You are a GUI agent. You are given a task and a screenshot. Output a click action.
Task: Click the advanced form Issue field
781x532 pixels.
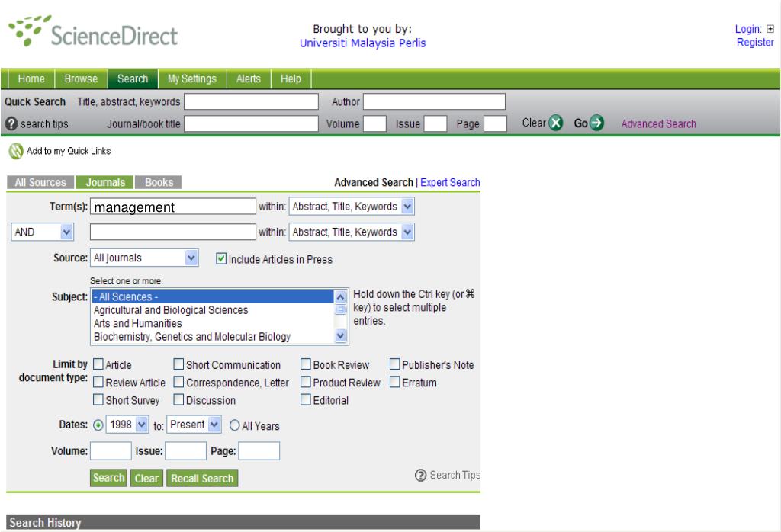(x=185, y=451)
